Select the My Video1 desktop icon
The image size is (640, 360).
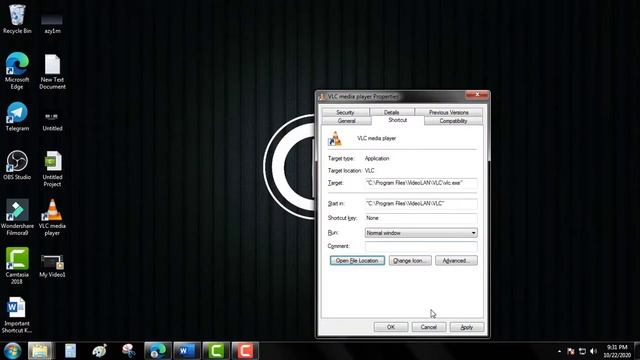pyautogui.click(x=52, y=266)
